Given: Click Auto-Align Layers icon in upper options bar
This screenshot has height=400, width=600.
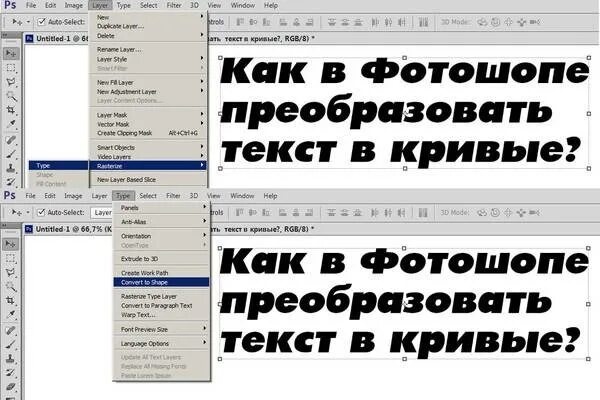Looking at the screenshot, I should (423, 22).
